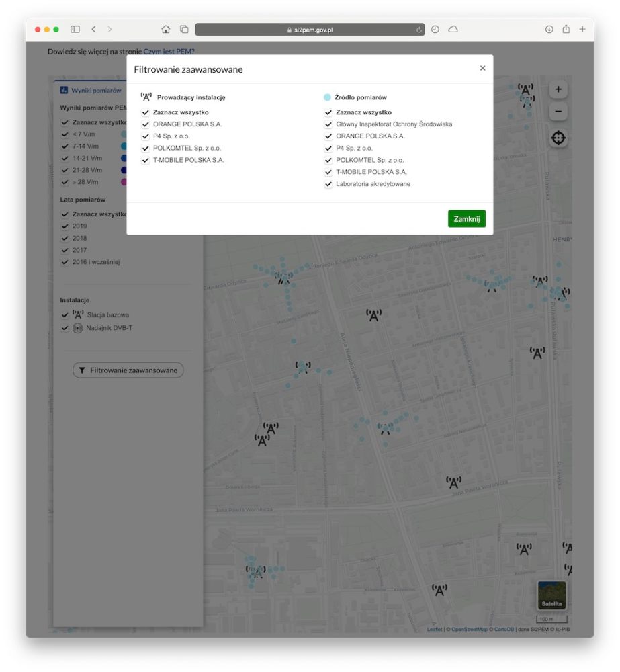Uncheck the 21-28 V/m range
The width and height of the screenshot is (620, 672).
[x=64, y=171]
